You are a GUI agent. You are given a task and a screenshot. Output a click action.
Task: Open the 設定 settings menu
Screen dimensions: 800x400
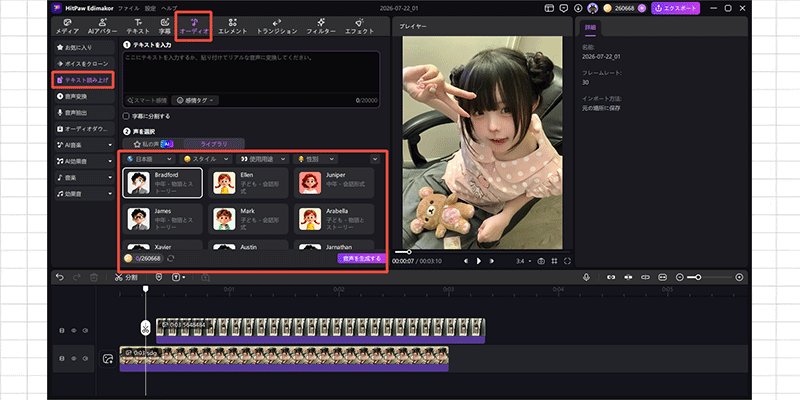(150, 9)
